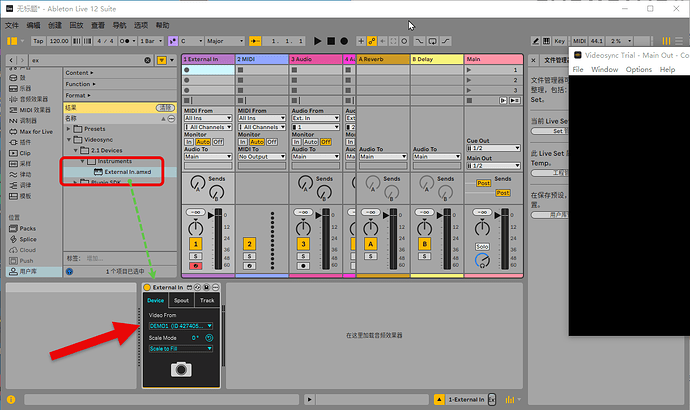Select External In.amxd file

click(127, 171)
